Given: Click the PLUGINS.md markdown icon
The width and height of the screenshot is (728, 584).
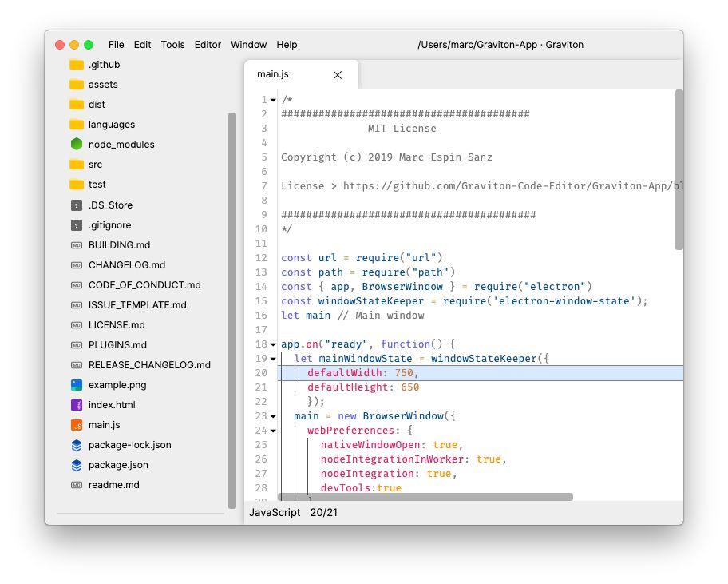Looking at the screenshot, I should [x=77, y=345].
